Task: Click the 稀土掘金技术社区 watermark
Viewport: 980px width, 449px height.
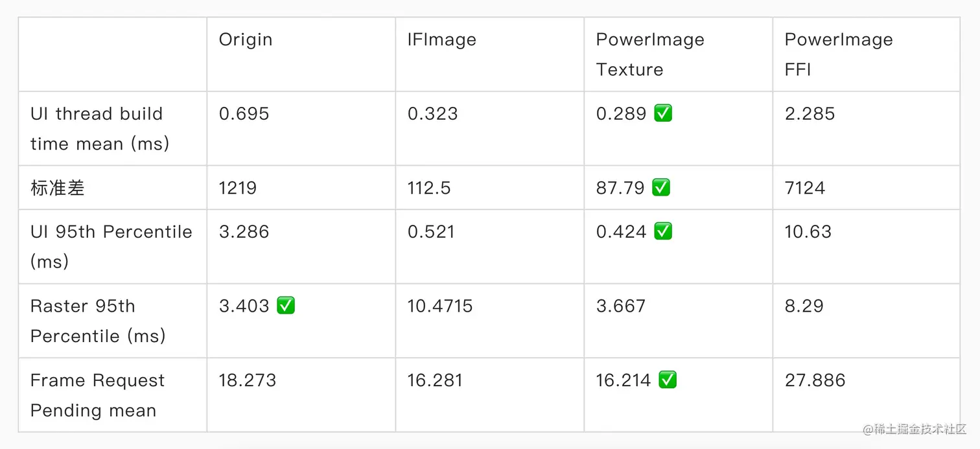Action: pos(914,429)
